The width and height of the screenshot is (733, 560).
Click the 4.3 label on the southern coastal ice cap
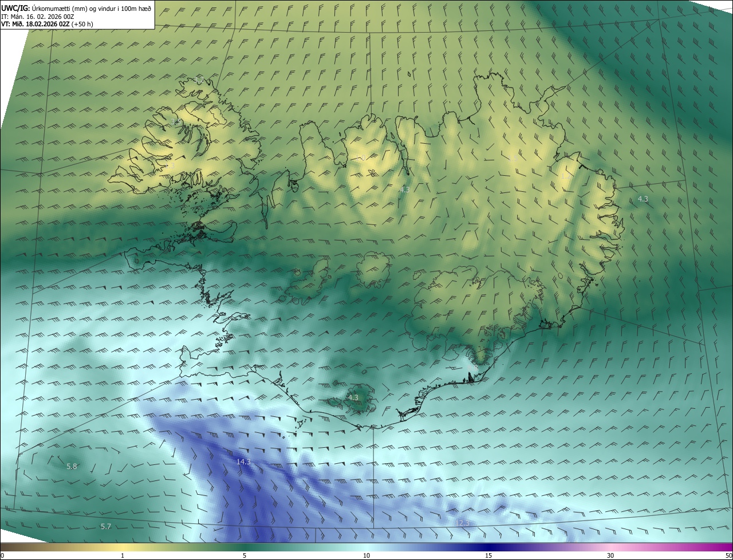point(353,397)
